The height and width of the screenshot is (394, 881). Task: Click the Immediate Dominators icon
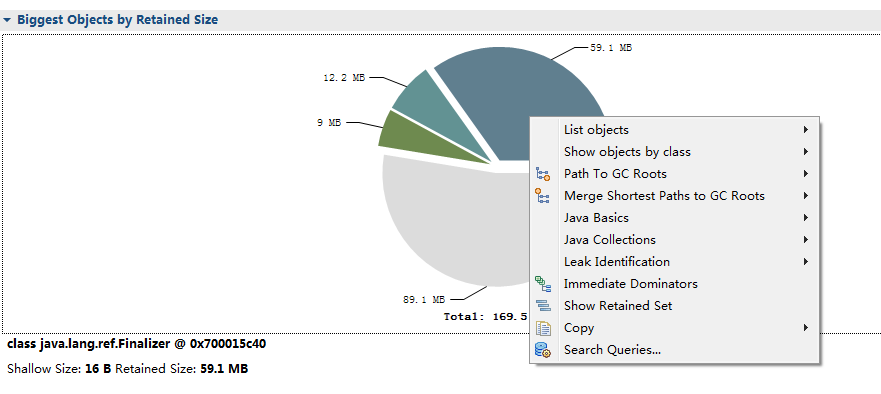(x=543, y=284)
